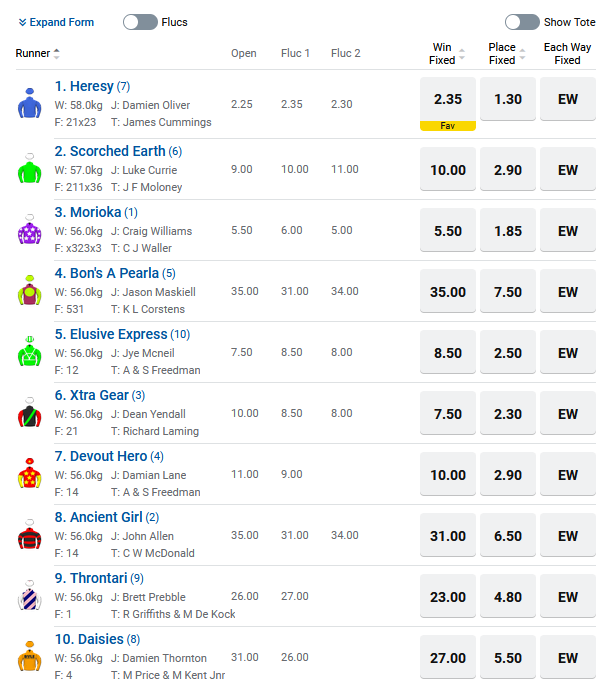The image size is (611, 688).
Task: Sort by Win Fixed odds
Action: (461, 54)
